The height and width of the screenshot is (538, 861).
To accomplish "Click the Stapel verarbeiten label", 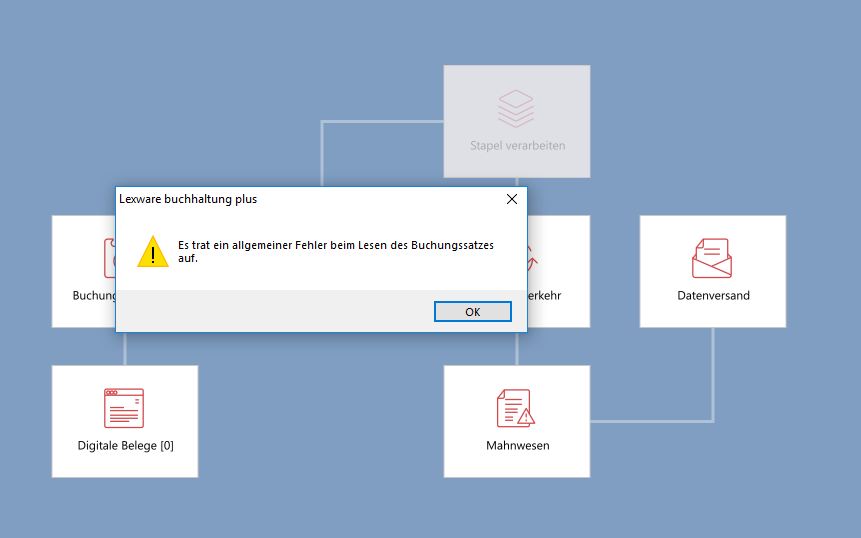I will tap(517, 145).
